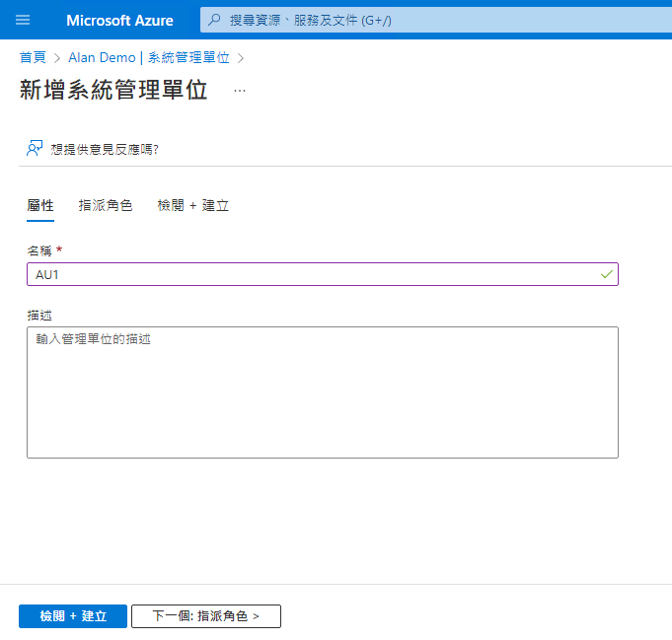This screenshot has height=640, width=672.
Task: Click the 新增系統管理單位 page heading
Action: click(x=113, y=90)
